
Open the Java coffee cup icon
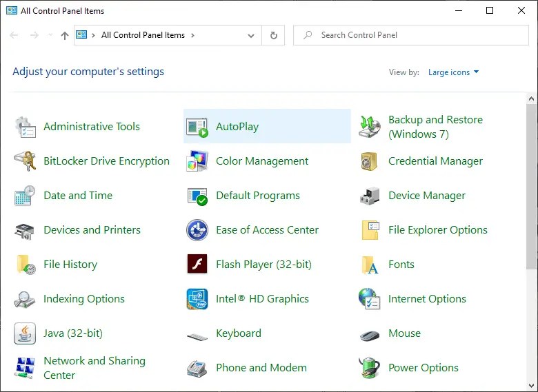click(25, 333)
